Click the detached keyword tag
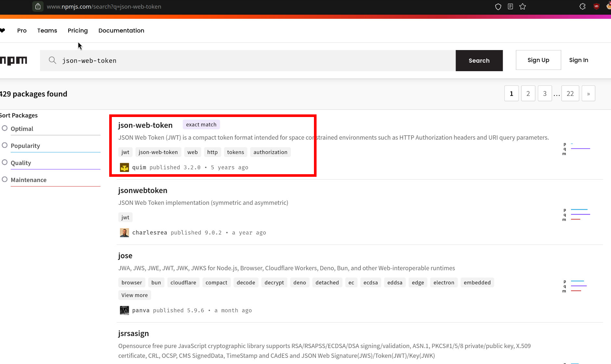Screen dimensions: 611x364 [327, 282]
